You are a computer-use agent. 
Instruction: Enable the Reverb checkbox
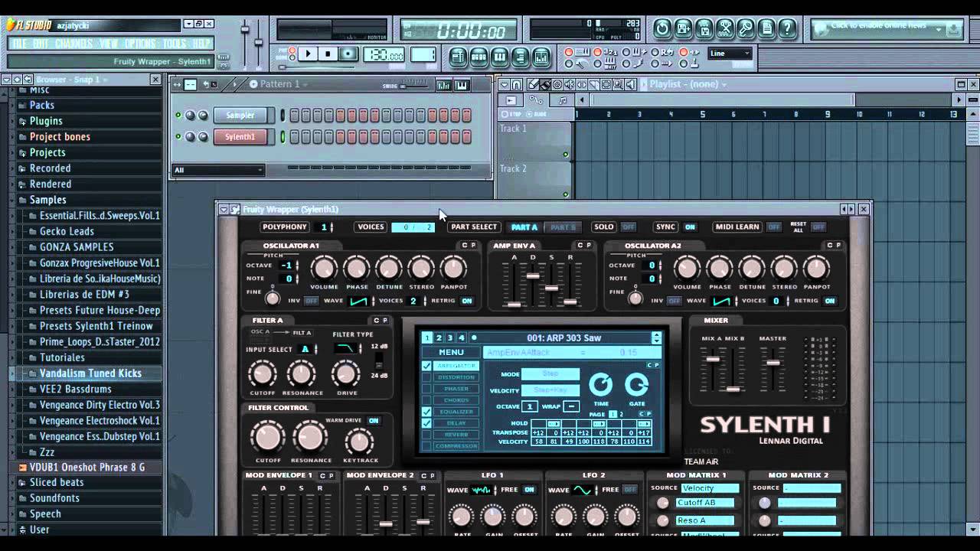tap(426, 435)
